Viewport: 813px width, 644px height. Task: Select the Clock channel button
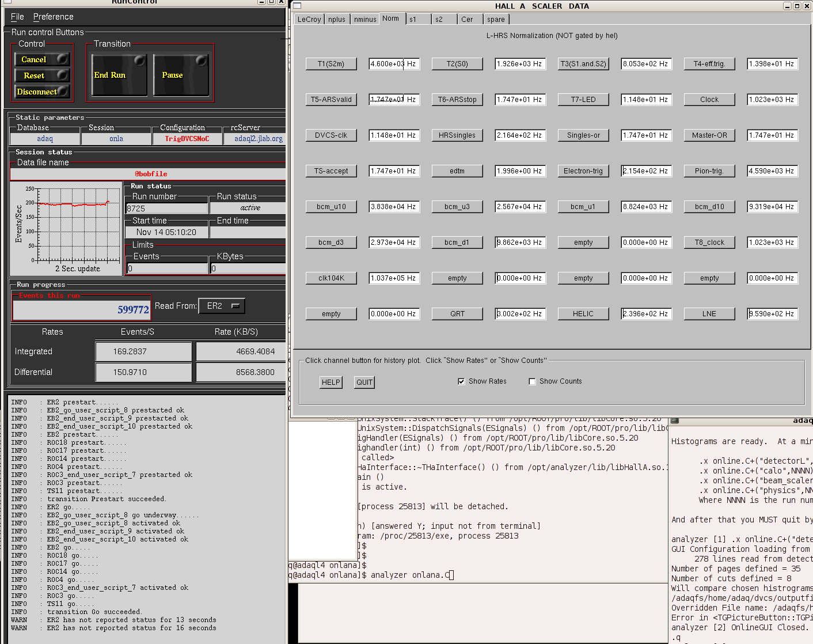pyautogui.click(x=709, y=100)
